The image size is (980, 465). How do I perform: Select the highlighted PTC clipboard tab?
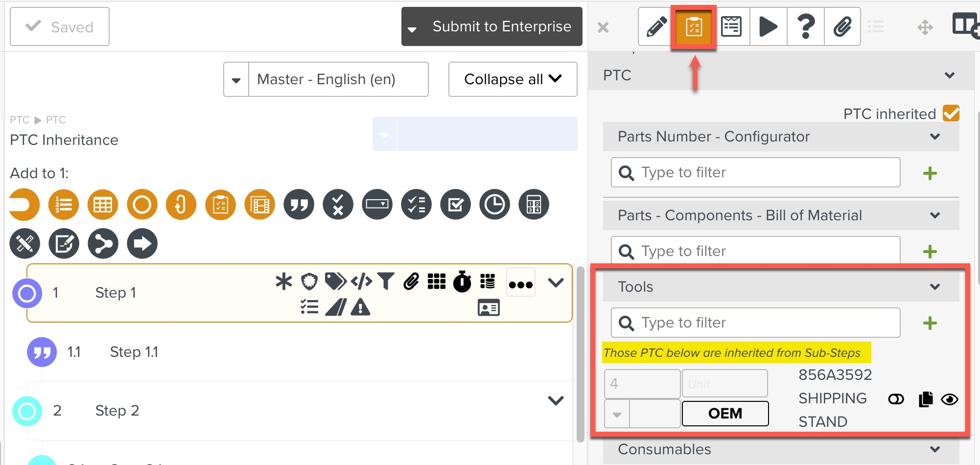694,27
